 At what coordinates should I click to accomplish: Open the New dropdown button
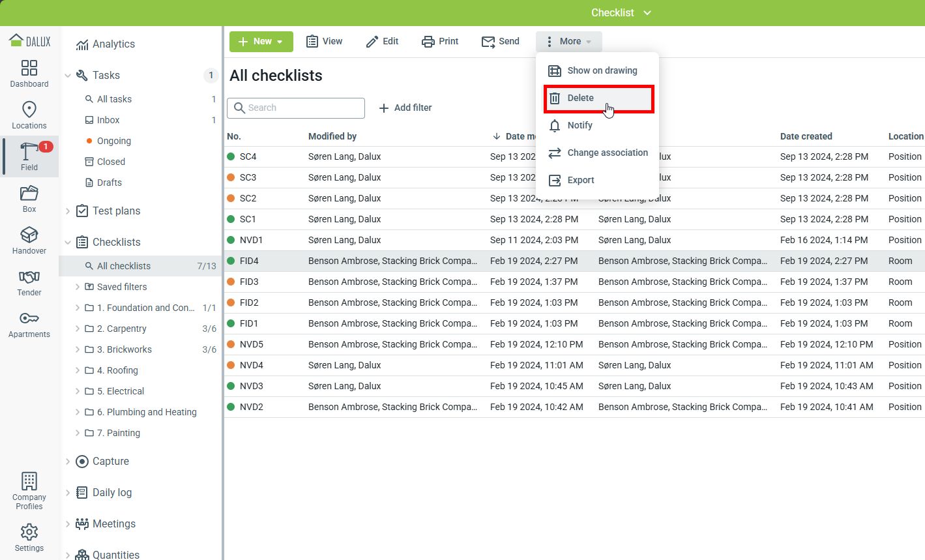click(261, 41)
